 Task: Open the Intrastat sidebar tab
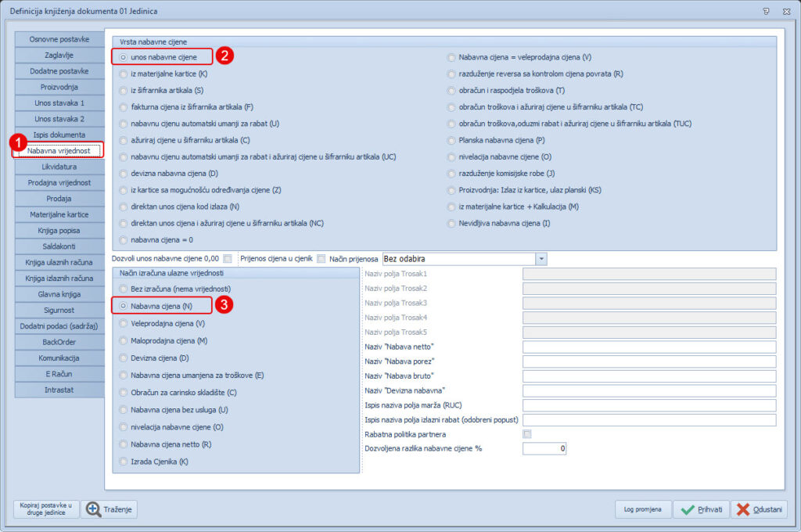coord(59,390)
